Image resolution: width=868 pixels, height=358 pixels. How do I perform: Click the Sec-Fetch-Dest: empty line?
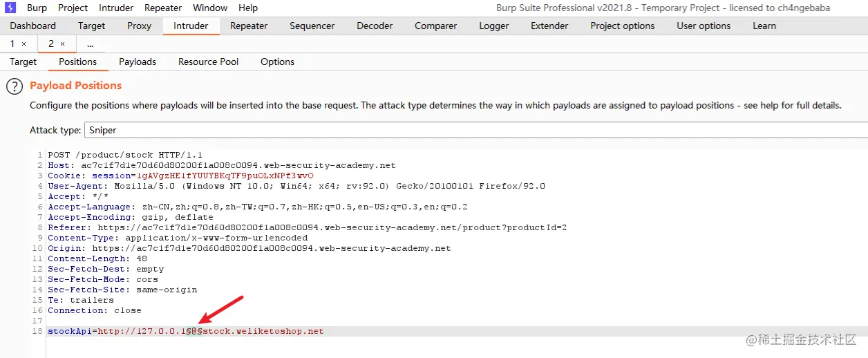106,269
